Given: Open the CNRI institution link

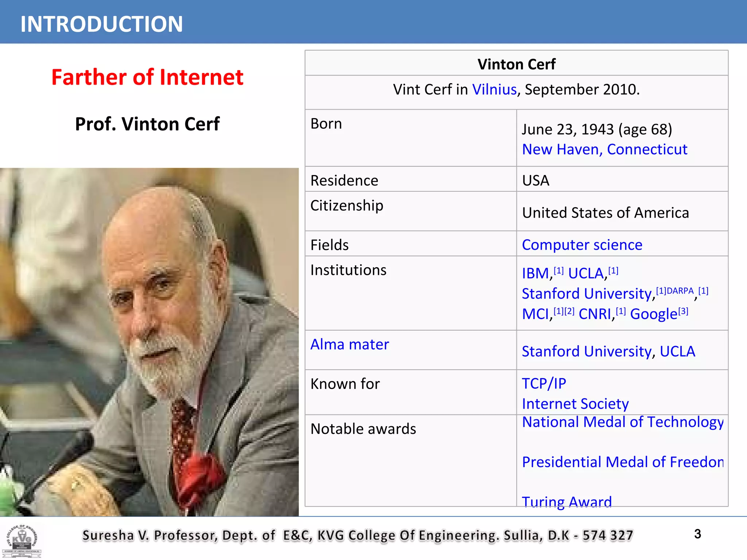Looking at the screenshot, I should pyautogui.click(x=595, y=314).
